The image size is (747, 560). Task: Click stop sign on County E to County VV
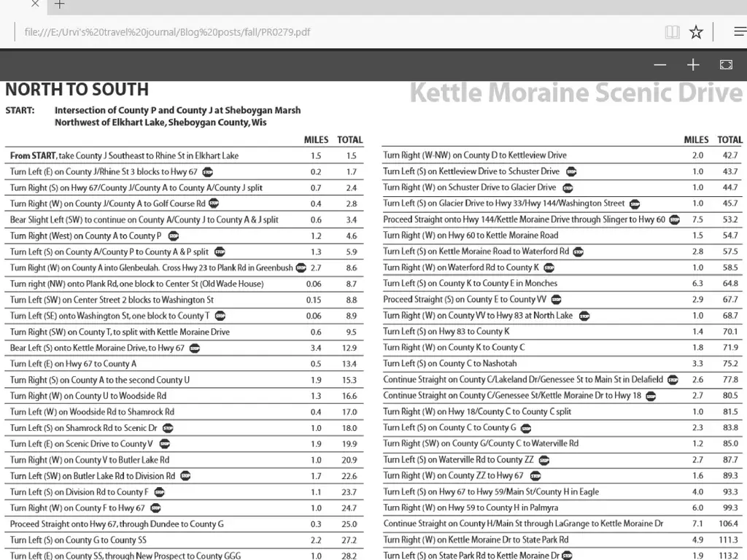pos(556,300)
